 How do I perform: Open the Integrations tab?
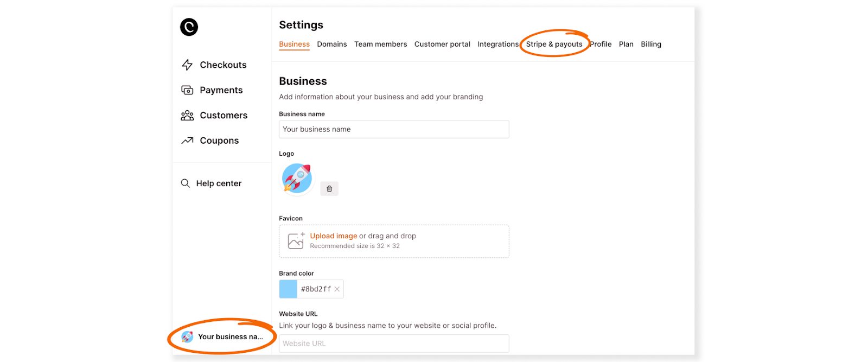[x=498, y=45]
